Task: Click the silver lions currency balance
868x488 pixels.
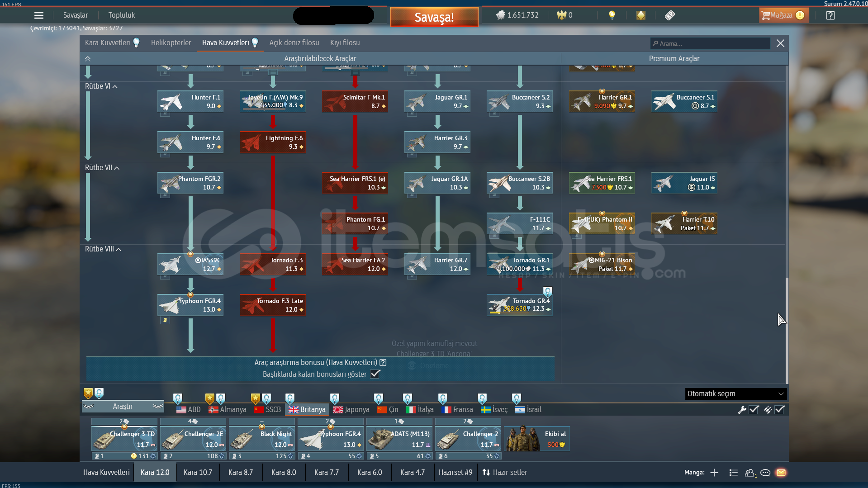Action: [517, 15]
